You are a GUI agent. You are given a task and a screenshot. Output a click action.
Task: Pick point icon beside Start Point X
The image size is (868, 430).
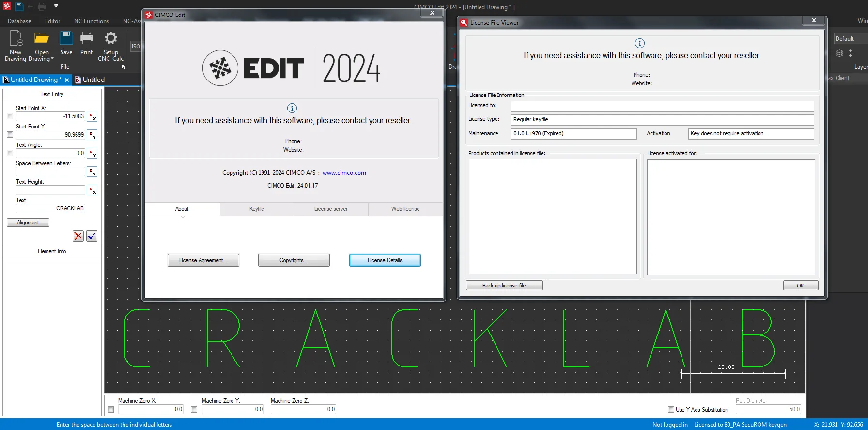(x=92, y=116)
